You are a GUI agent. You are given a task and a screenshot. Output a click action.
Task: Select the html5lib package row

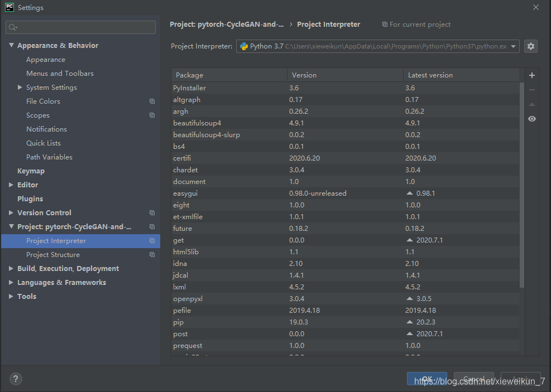coord(345,251)
